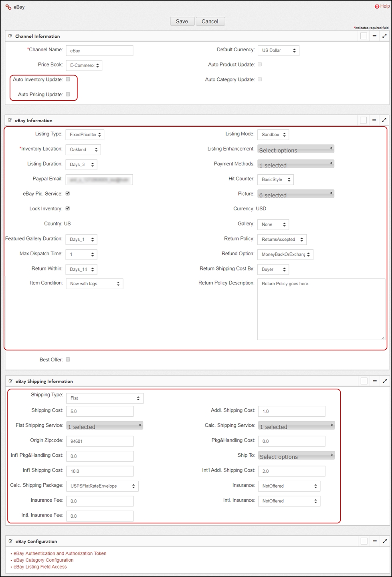Uncheck eBay Pic. Service checkbox
The height and width of the screenshot is (577, 392).
click(68, 194)
